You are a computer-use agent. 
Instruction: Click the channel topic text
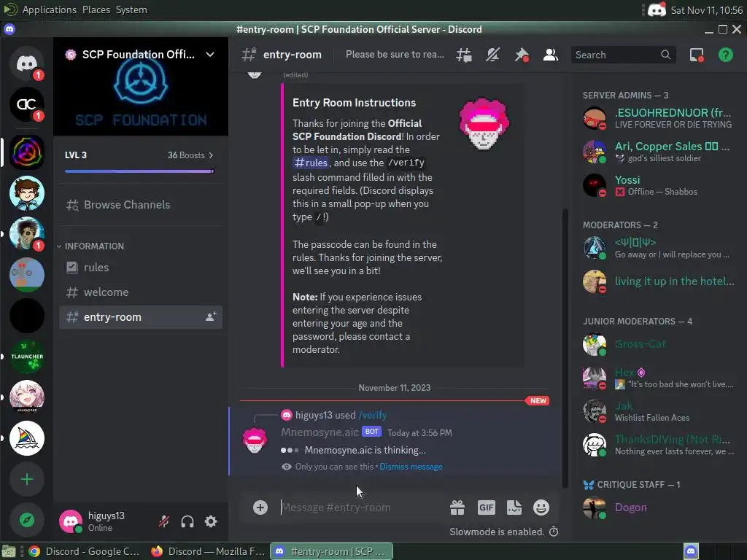(x=395, y=54)
